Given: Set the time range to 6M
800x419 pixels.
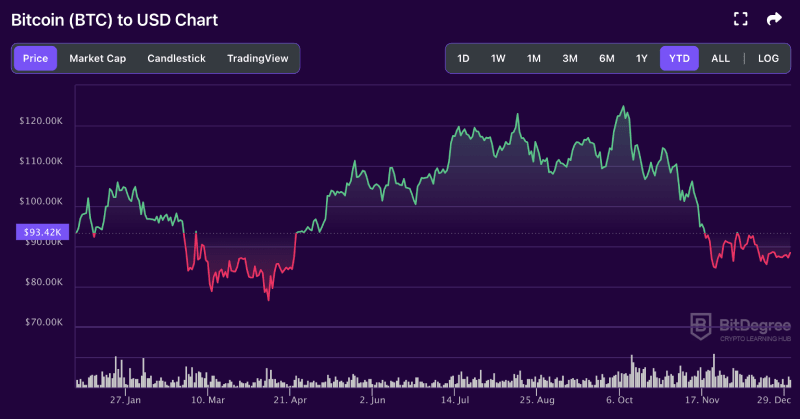Looking at the screenshot, I should (x=607, y=58).
